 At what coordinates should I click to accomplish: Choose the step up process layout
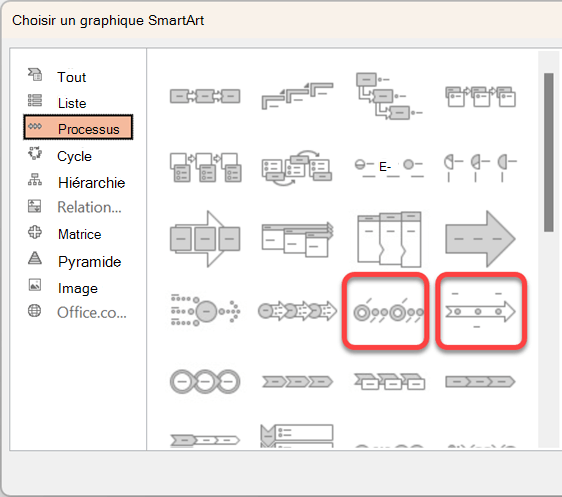tap(297, 96)
